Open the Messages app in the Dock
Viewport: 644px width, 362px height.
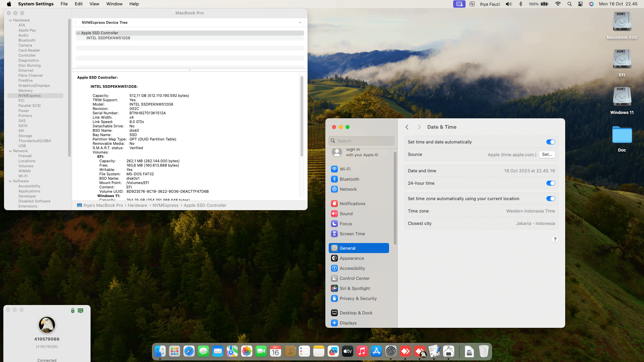pyautogui.click(x=203, y=351)
